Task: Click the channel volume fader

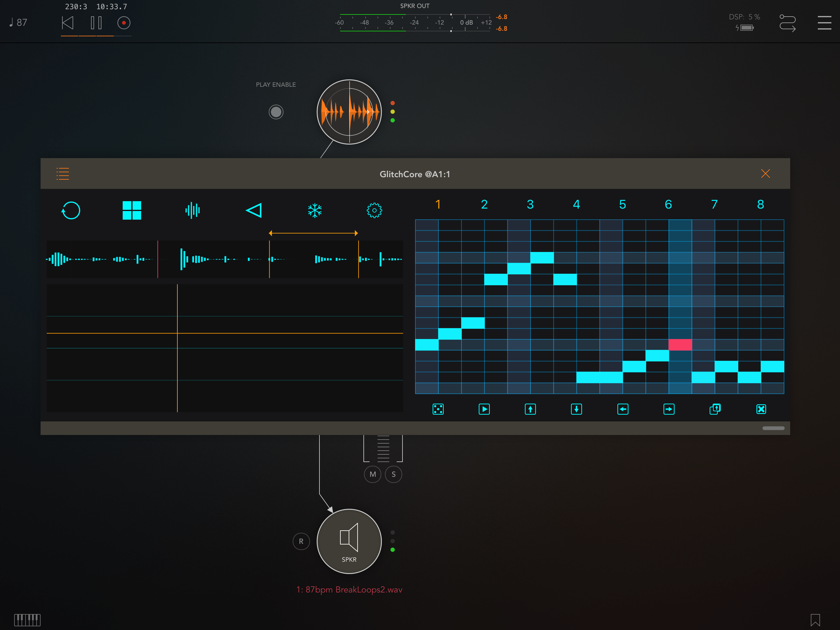Action: pyautogui.click(x=383, y=449)
